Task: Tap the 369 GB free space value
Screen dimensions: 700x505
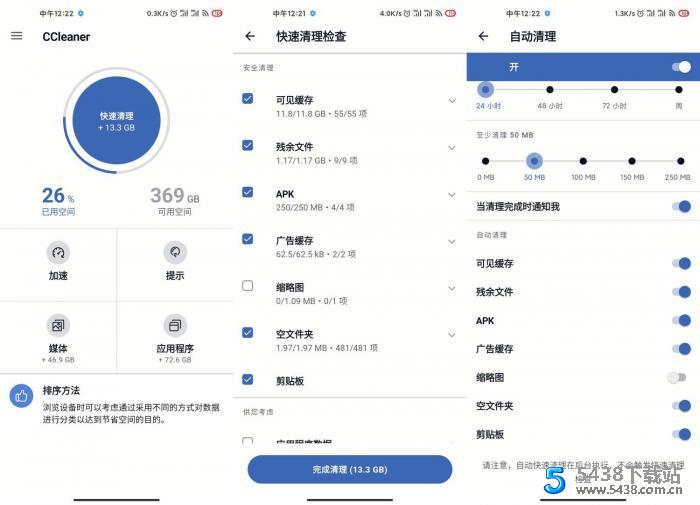Action: coord(175,196)
